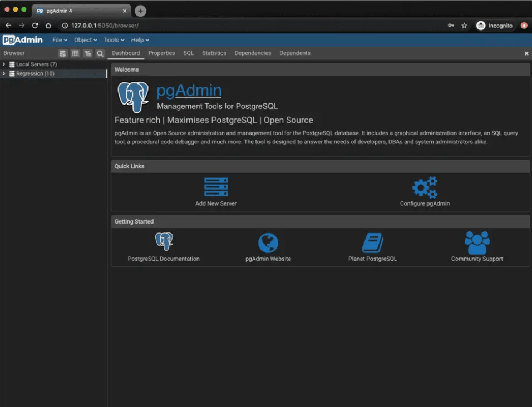Click the Add New Server icon
Viewport: 532px width, 407px height.
[x=216, y=187]
